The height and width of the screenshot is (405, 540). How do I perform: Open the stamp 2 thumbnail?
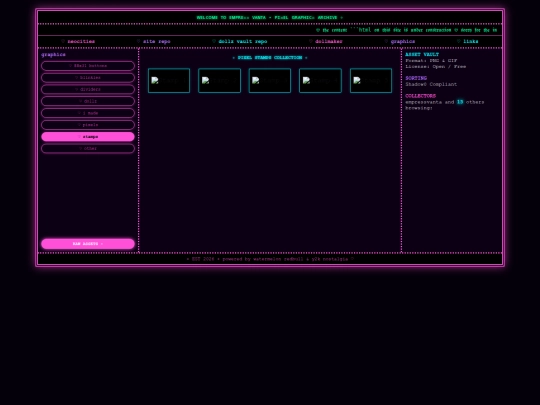[219, 81]
